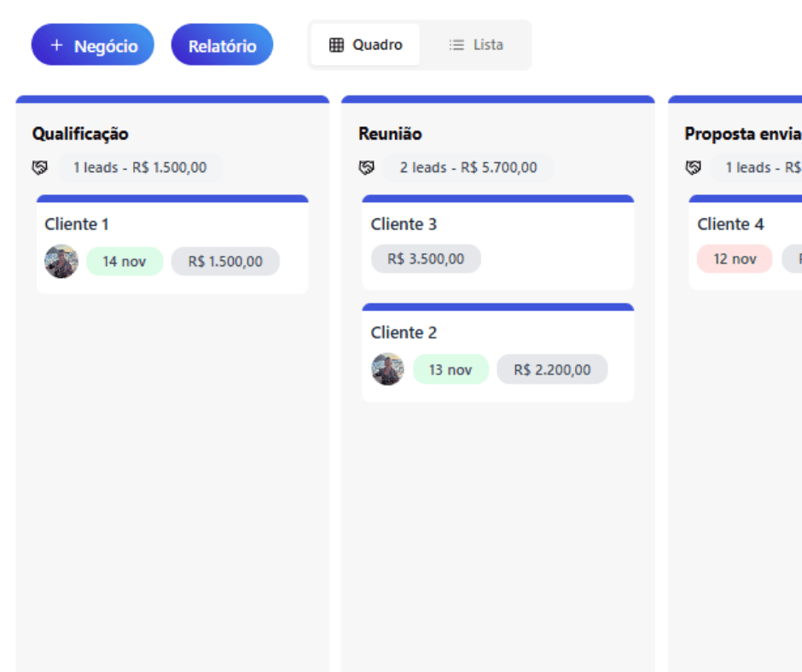Click the handshake icon in Reunião column
The width and height of the screenshot is (802, 672).
[x=366, y=168]
